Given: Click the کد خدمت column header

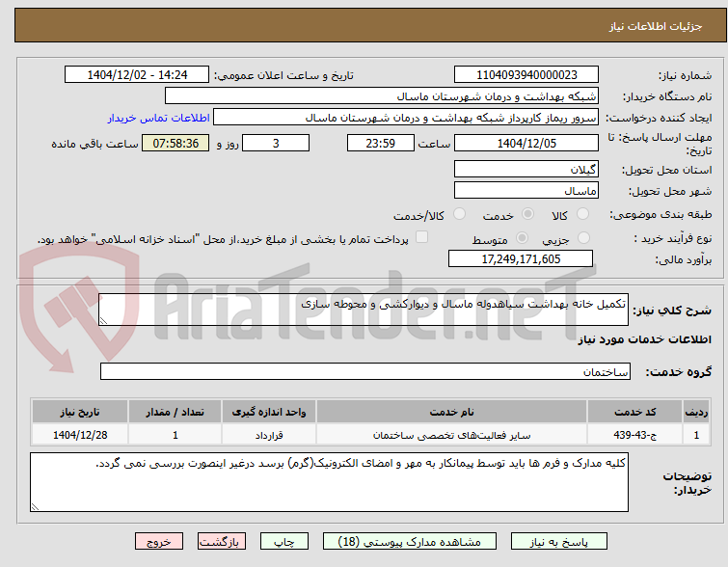Looking at the screenshot, I should coord(634,412).
